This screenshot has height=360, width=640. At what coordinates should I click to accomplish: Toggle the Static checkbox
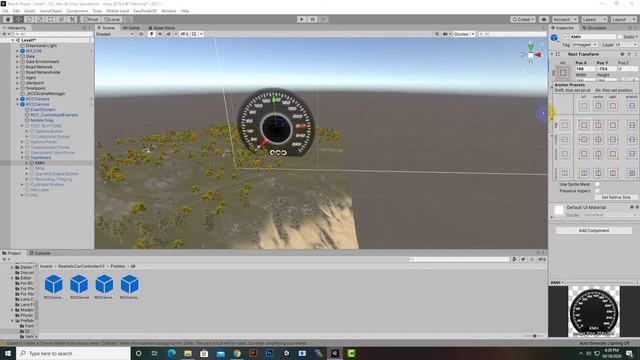click(620, 37)
